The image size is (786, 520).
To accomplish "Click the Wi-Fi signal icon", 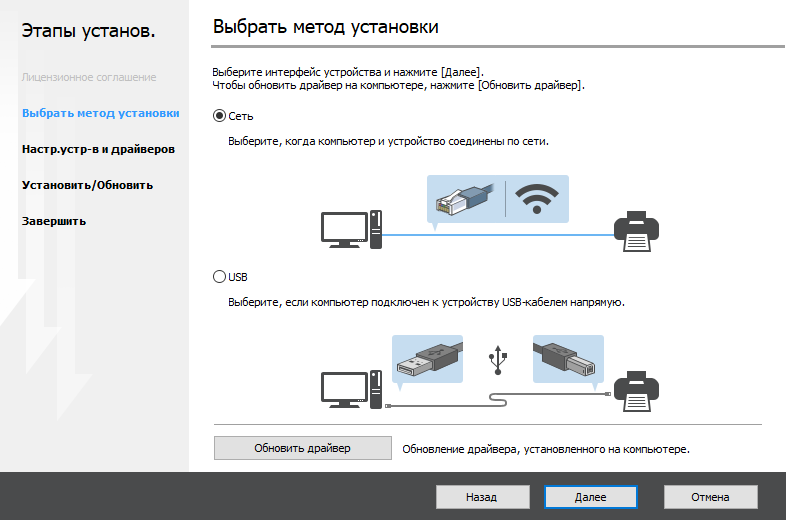I will (537, 199).
